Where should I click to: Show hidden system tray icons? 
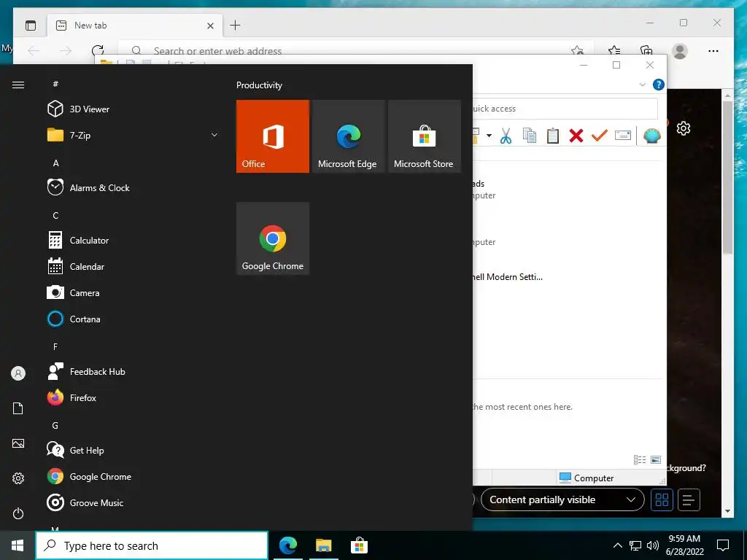coord(617,545)
